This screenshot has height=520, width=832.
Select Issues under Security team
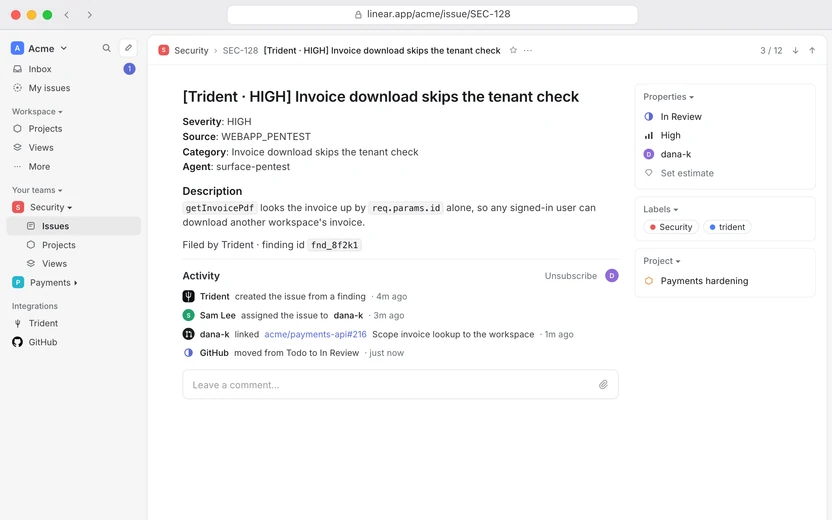point(74,226)
